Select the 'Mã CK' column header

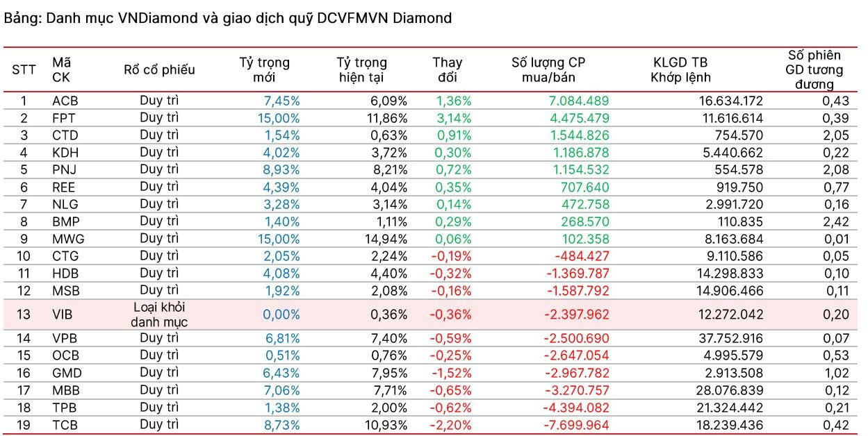61,69
